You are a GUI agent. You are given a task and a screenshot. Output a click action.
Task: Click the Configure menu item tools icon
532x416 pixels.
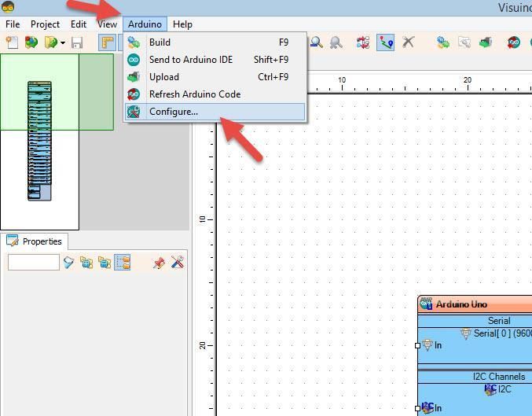coord(134,112)
